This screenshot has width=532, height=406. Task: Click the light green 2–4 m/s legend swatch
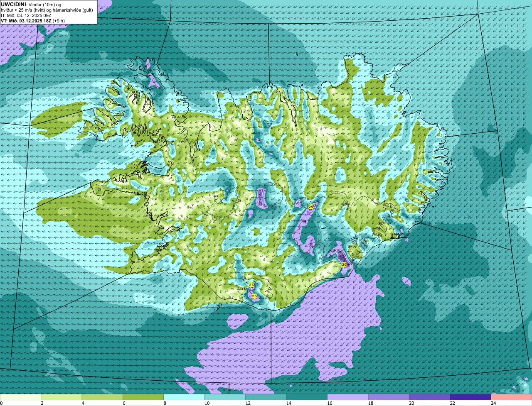point(62,397)
